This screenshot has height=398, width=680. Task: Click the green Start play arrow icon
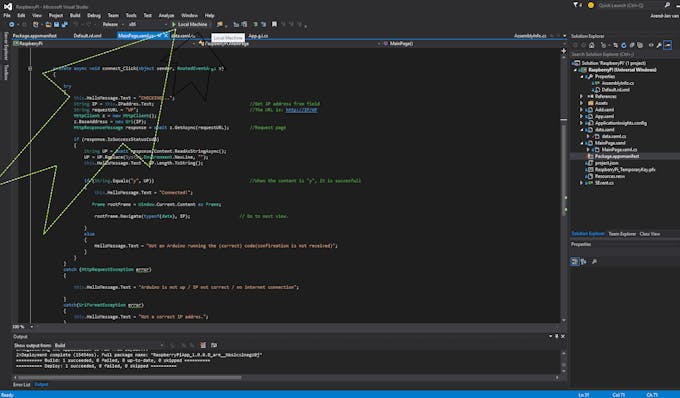click(174, 24)
